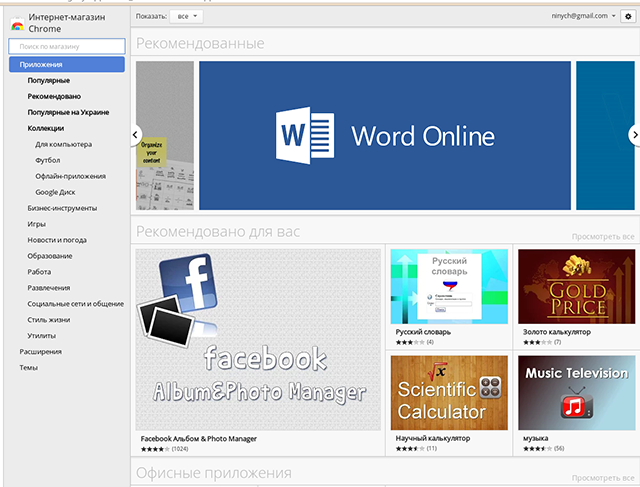The height and width of the screenshot is (487, 640).
Task: Open the Google Диск collection
Action: [55, 192]
